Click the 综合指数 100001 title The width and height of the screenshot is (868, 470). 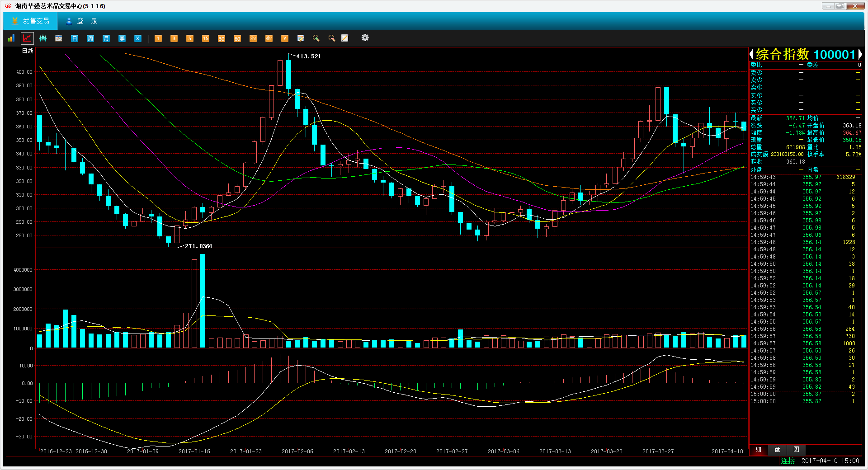point(806,55)
